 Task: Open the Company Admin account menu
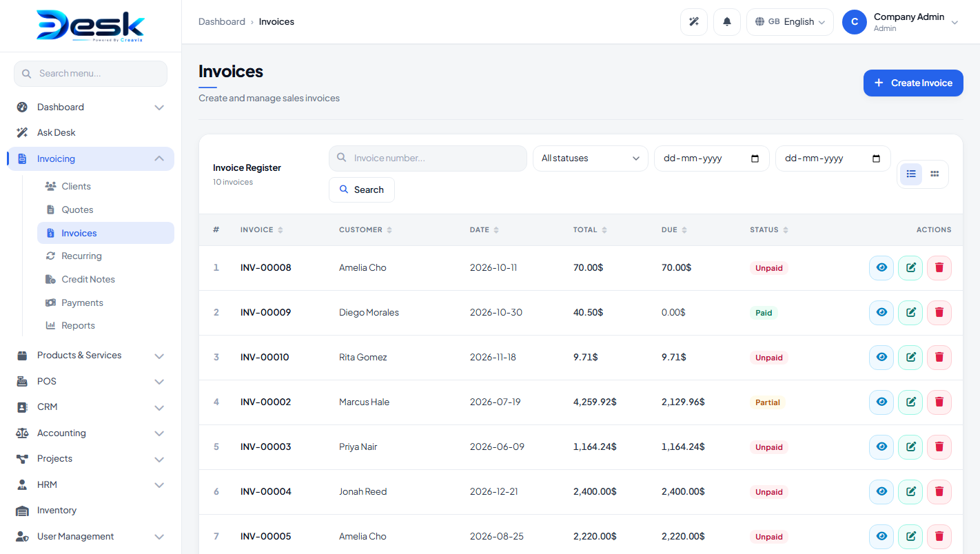[901, 22]
